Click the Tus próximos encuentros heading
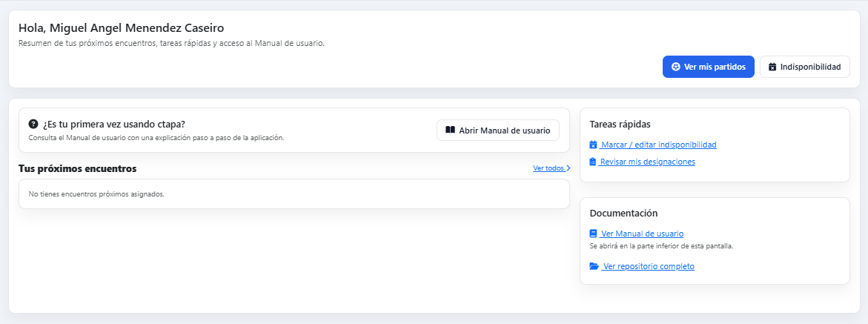The height and width of the screenshot is (324, 868). pos(77,168)
